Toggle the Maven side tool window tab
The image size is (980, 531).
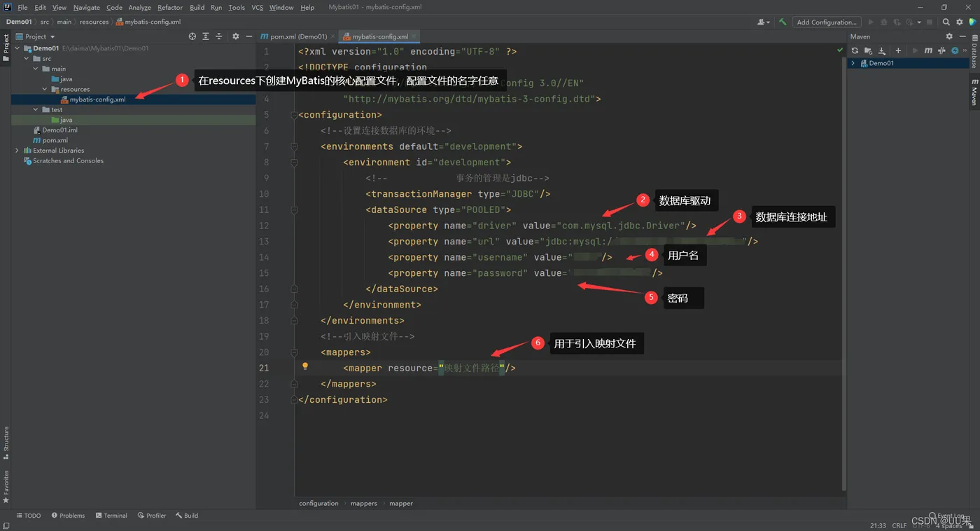(x=974, y=92)
